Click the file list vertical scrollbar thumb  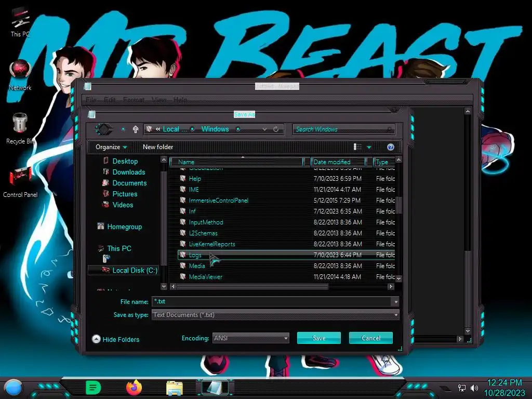[398, 205]
